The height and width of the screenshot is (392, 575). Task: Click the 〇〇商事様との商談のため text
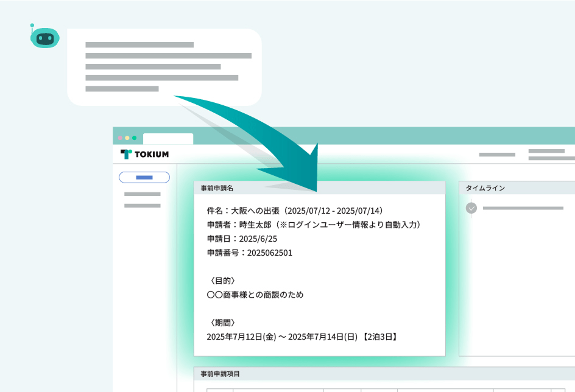click(255, 295)
